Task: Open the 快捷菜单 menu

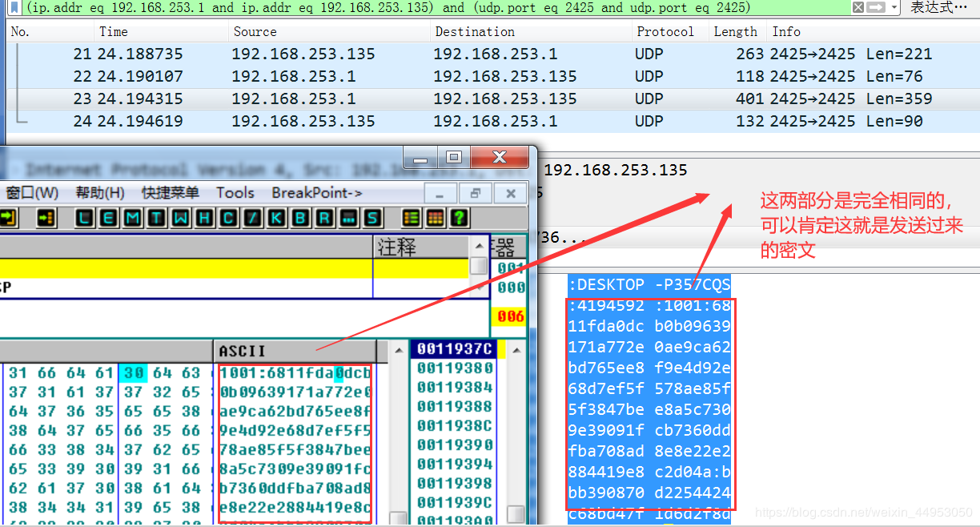Action: tap(171, 193)
